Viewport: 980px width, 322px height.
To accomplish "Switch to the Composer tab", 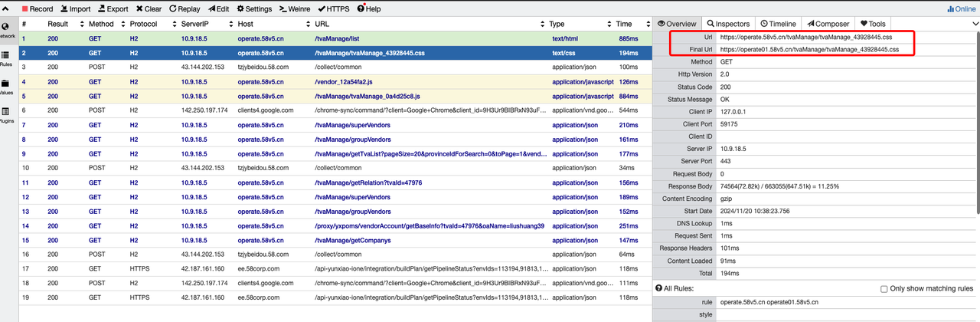I will click(x=828, y=24).
